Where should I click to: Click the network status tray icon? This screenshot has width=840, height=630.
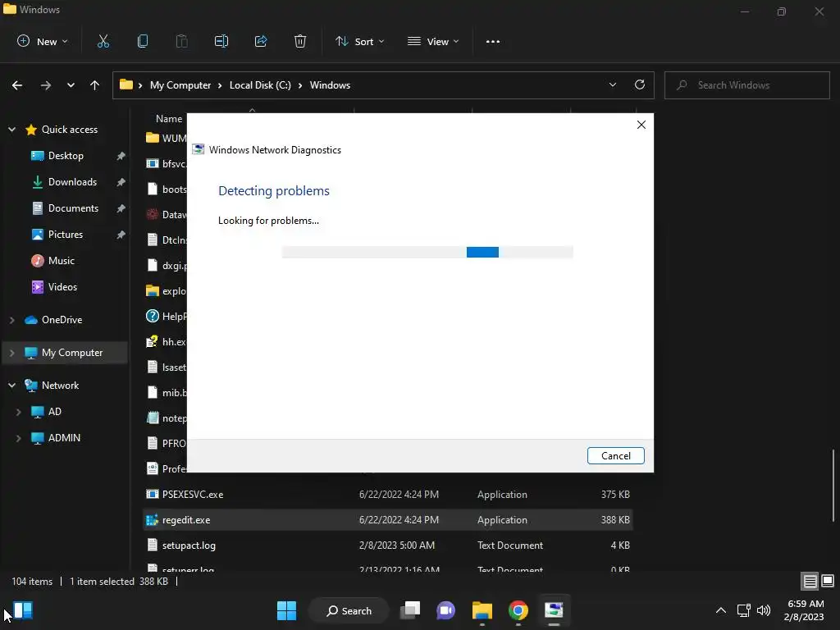tap(743, 610)
